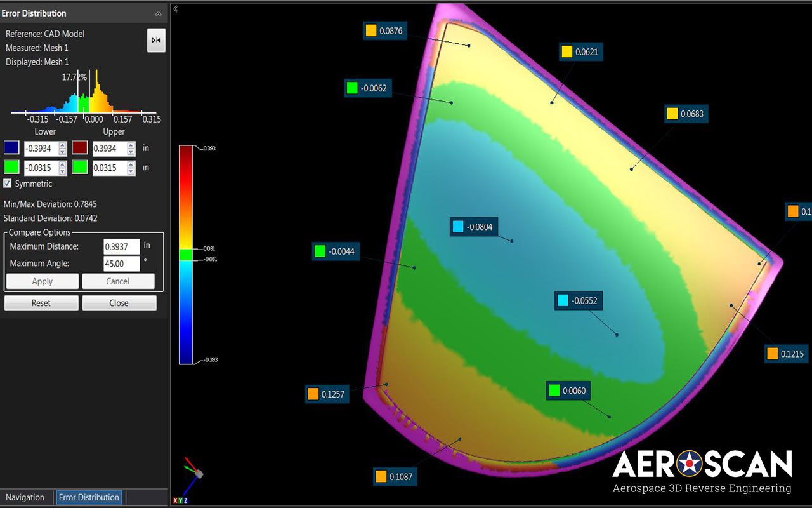Select the 0.0876 annotation flag
Screen dimensions: 812x508
(386, 30)
